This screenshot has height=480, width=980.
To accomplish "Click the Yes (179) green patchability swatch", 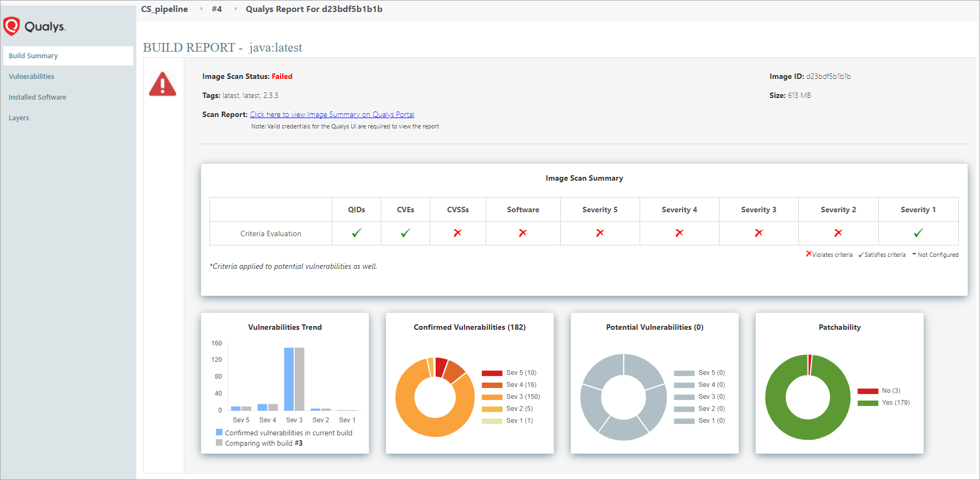I will click(x=867, y=403).
